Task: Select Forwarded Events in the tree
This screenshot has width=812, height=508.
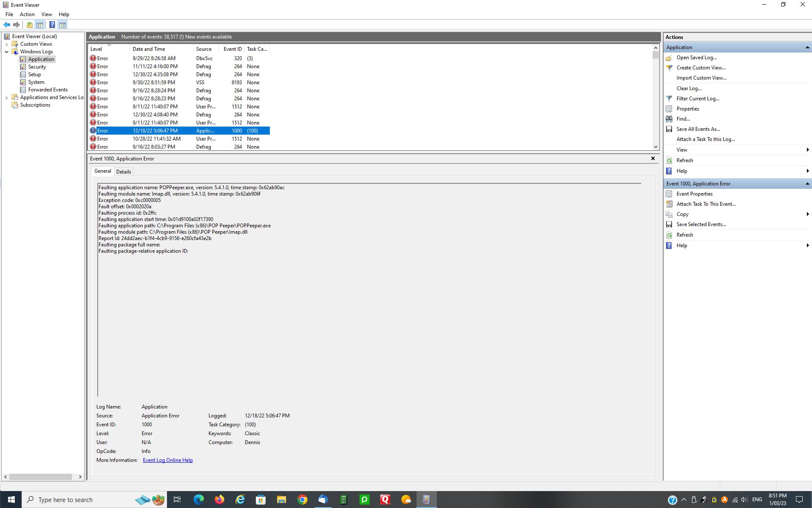Action: point(48,90)
